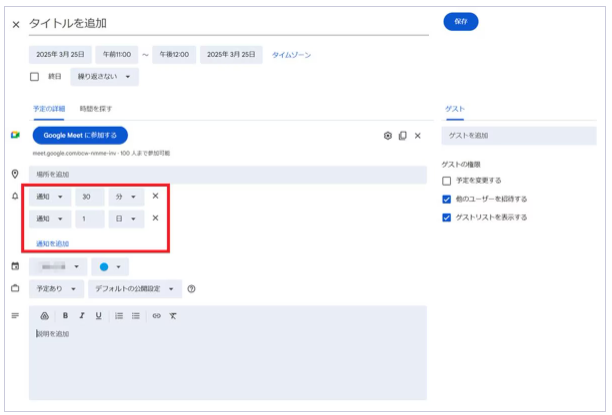Switch to the 時間を探す tab
This screenshot has height=415, width=612.
pyautogui.click(x=96, y=108)
